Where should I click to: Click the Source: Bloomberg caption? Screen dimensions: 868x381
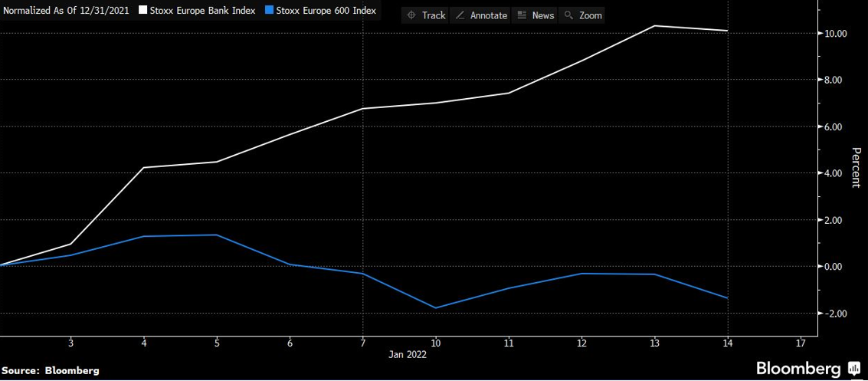pyautogui.click(x=51, y=370)
